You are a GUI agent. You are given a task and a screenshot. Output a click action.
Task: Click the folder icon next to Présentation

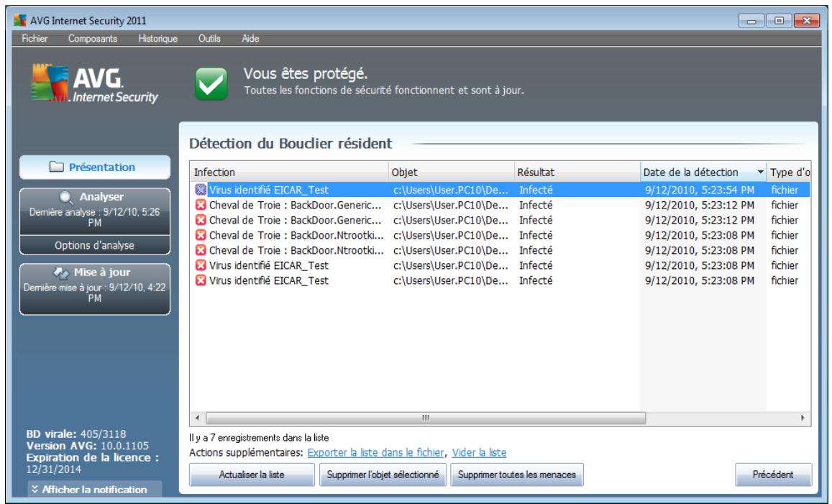point(56,167)
